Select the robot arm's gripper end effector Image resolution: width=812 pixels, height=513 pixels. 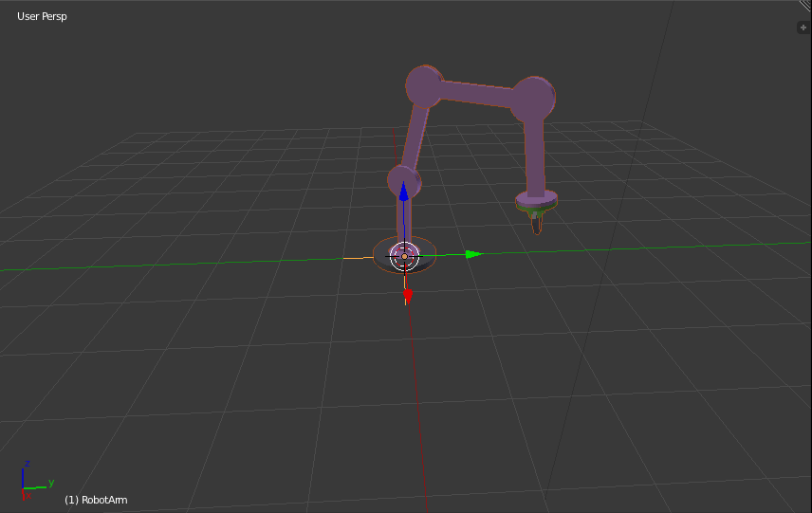click(x=537, y=223)
